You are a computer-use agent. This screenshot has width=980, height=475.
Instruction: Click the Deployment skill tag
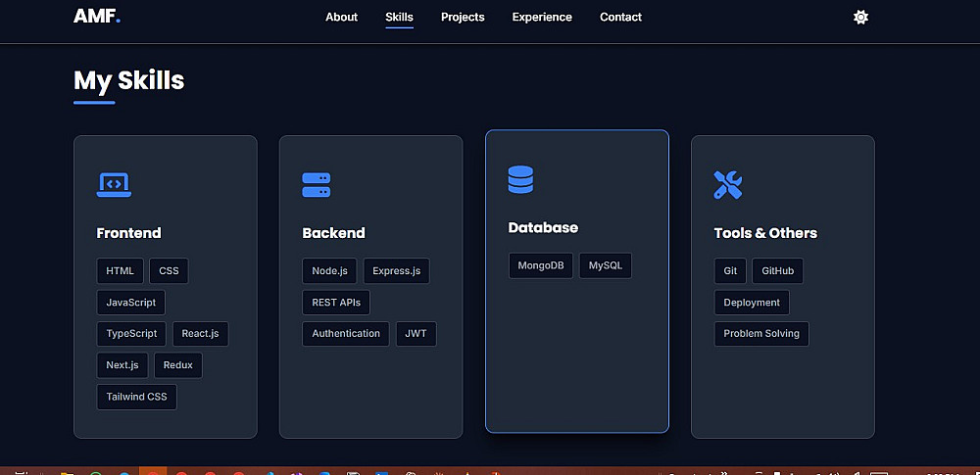point(752,303)
